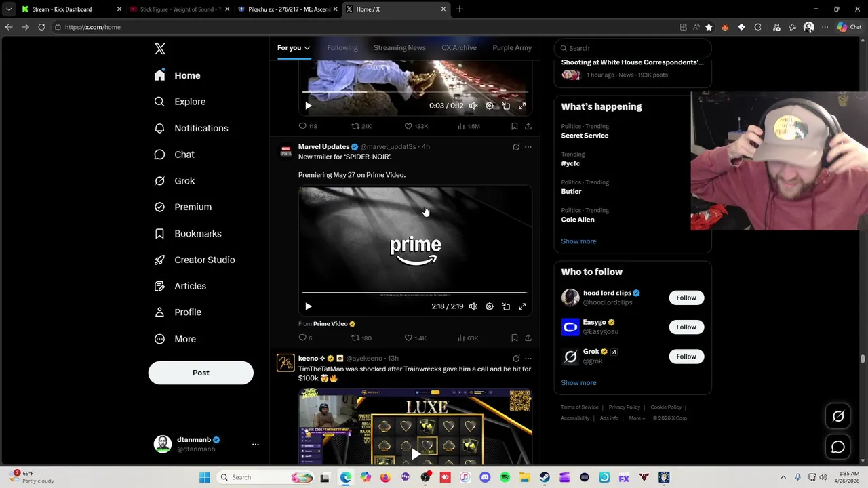Open the Explore section
The width and height of the screenshot is (868, 488).
pyautogui.click(x=180, y=102)
